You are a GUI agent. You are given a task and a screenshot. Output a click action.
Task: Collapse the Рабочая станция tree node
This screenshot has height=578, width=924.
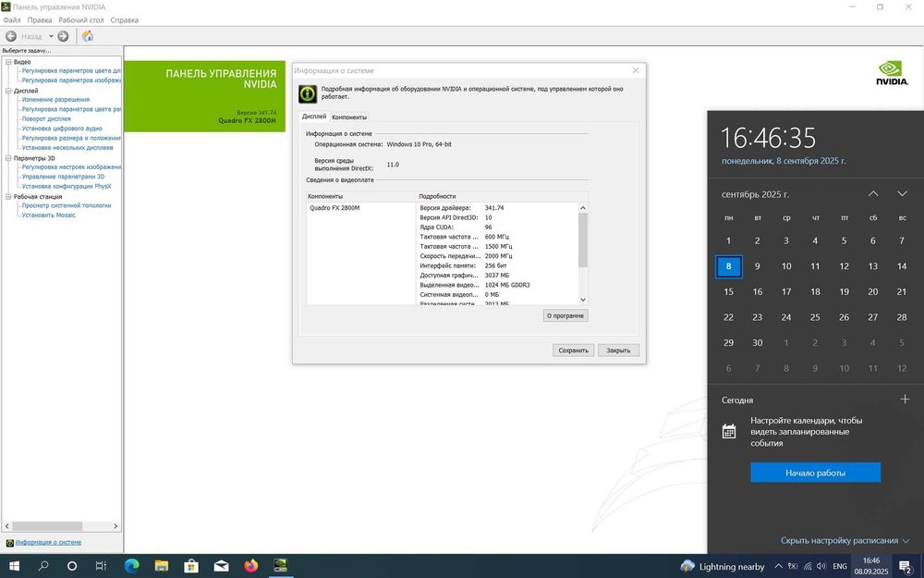pyautogui.click(x=8, y=196)
